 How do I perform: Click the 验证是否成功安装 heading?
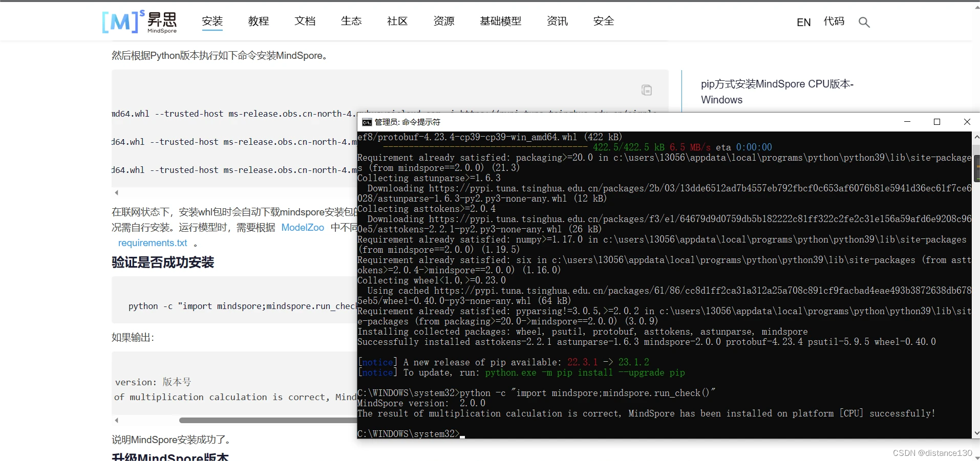click(163, 262)
